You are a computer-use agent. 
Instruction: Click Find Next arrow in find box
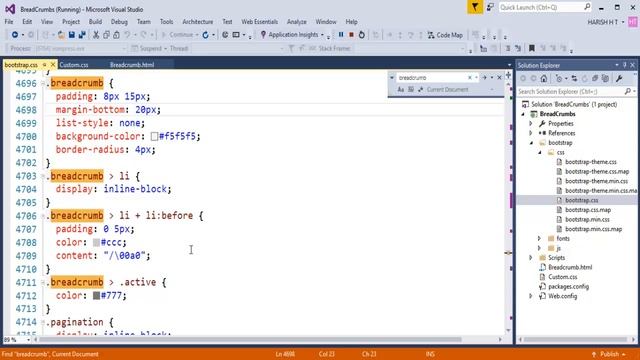(484, 78)
